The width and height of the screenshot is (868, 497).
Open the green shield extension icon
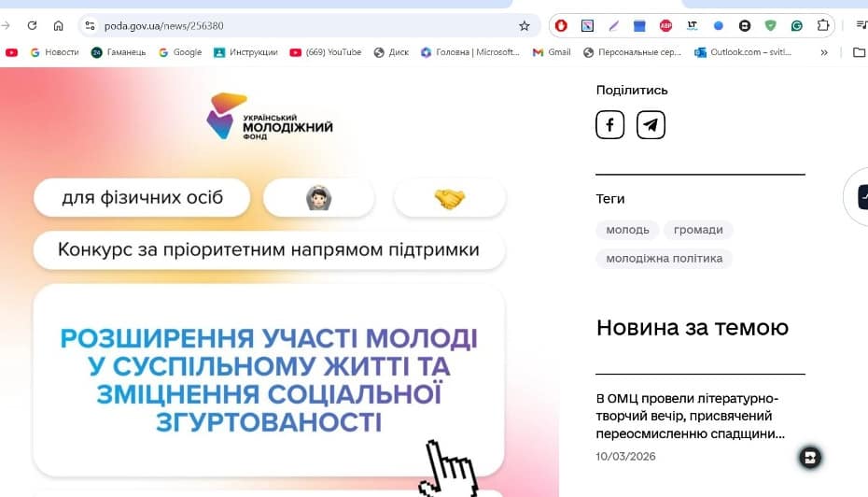click(770, 25)
